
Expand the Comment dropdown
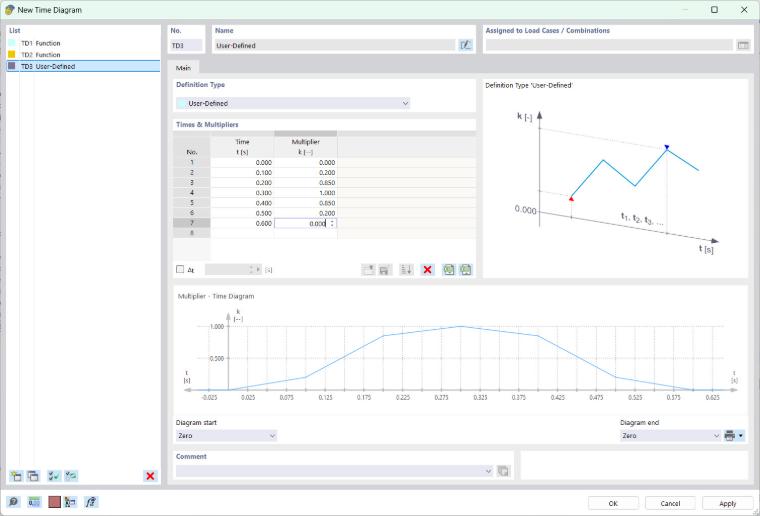coord(488,471)
